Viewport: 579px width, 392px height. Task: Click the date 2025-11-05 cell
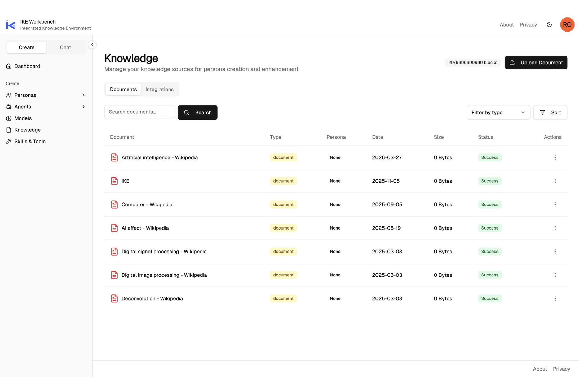[x=386, y=181]
